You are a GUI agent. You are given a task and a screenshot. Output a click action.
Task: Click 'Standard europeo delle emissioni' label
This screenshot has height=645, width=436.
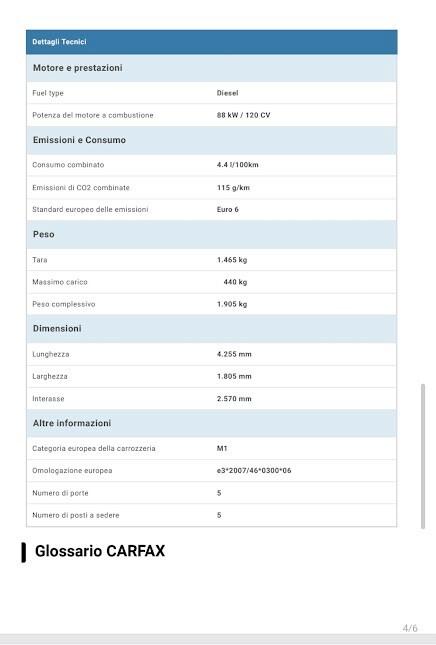coord(90,209)
